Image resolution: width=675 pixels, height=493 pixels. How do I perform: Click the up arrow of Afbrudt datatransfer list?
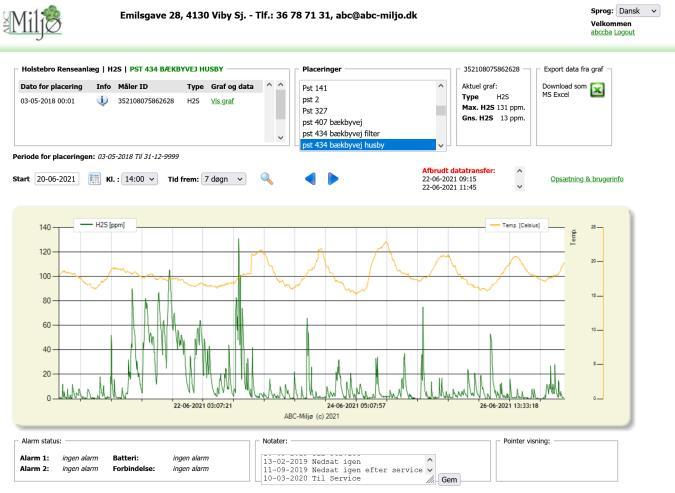[520, 171]
